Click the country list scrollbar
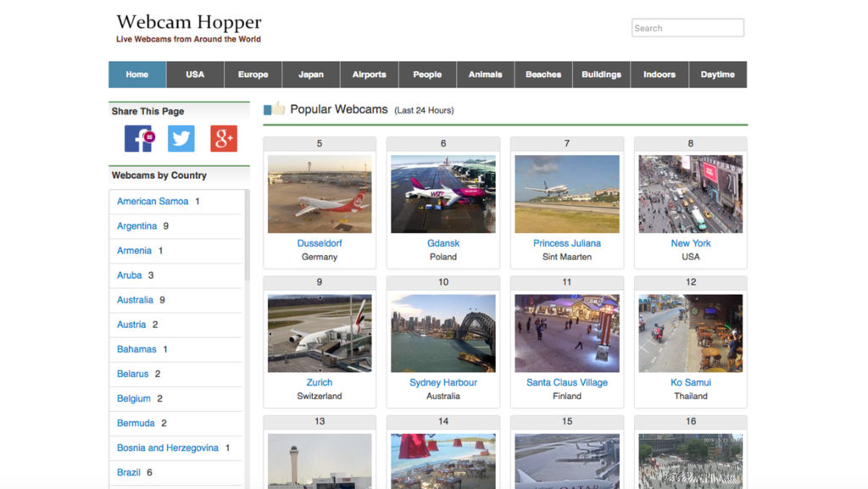868x489 pixels. pyautogui.click(x=247, y=235)
